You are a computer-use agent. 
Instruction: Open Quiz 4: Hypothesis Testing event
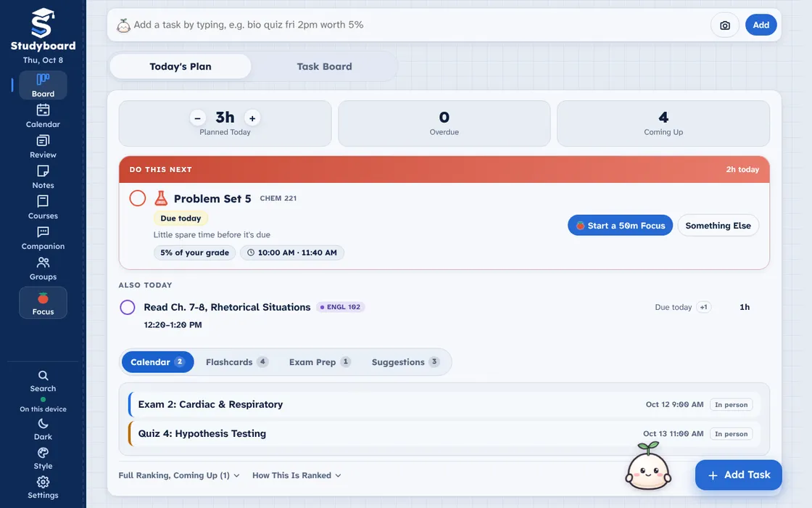[x=444, y=433]
